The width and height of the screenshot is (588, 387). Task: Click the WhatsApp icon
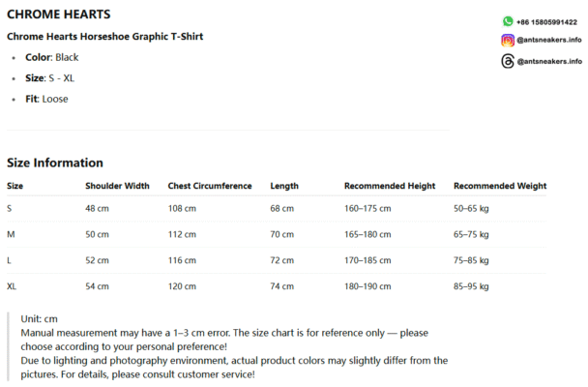point(508,21)
